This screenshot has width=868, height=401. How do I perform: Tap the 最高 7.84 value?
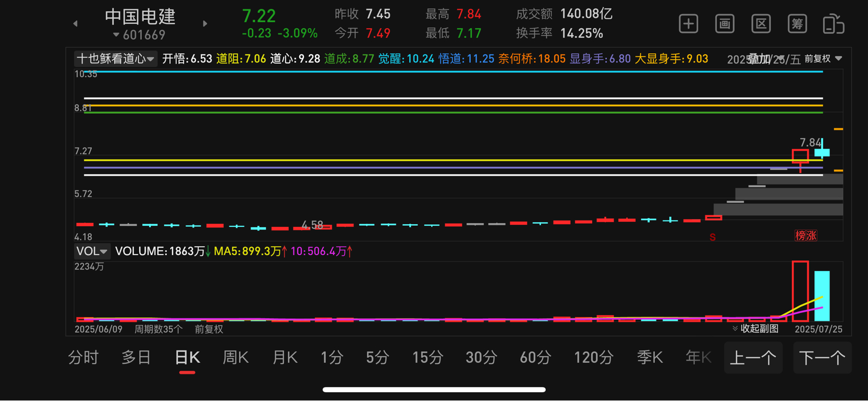point(469,14)
